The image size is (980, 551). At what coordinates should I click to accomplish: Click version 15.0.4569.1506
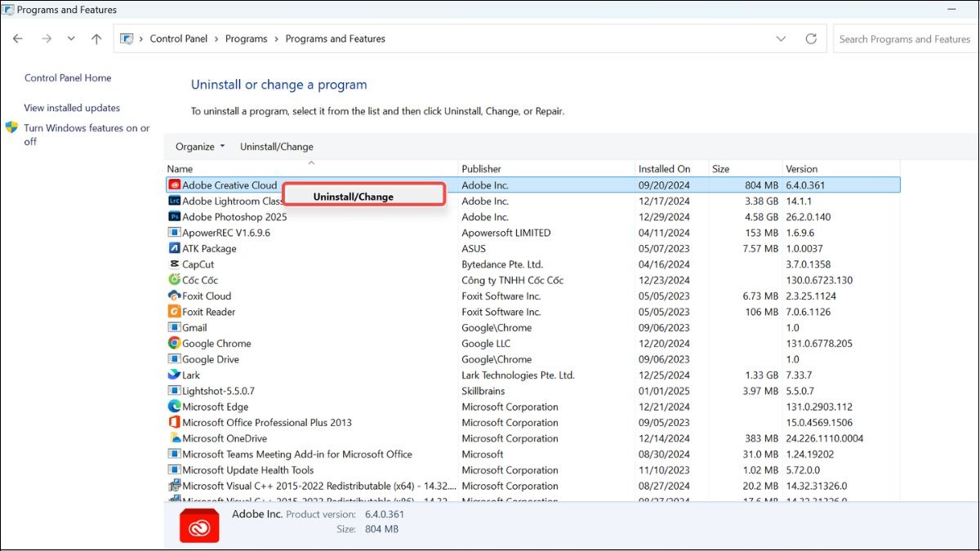[x=820, y=423]
